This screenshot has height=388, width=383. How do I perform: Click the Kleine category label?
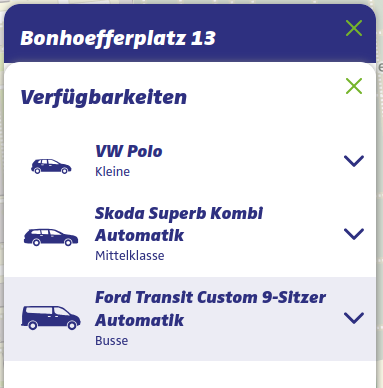pos(112,172)
